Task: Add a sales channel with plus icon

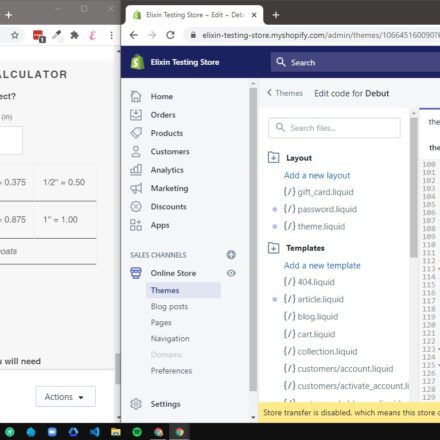Action: click(231, 255)
